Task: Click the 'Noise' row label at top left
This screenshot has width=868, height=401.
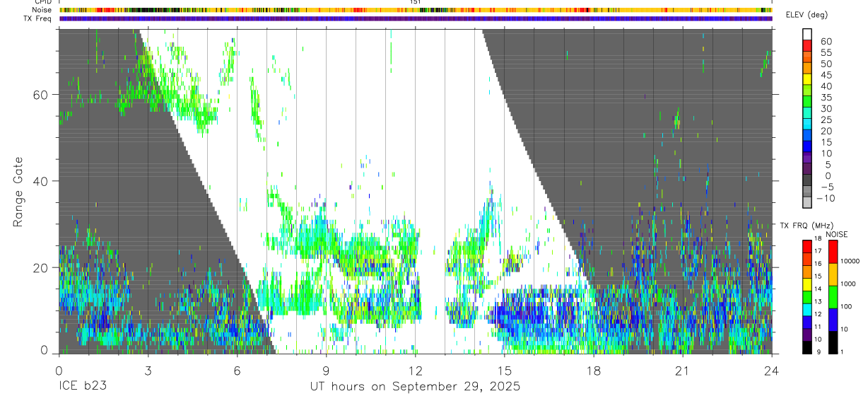Action: (x=42, y=10)
